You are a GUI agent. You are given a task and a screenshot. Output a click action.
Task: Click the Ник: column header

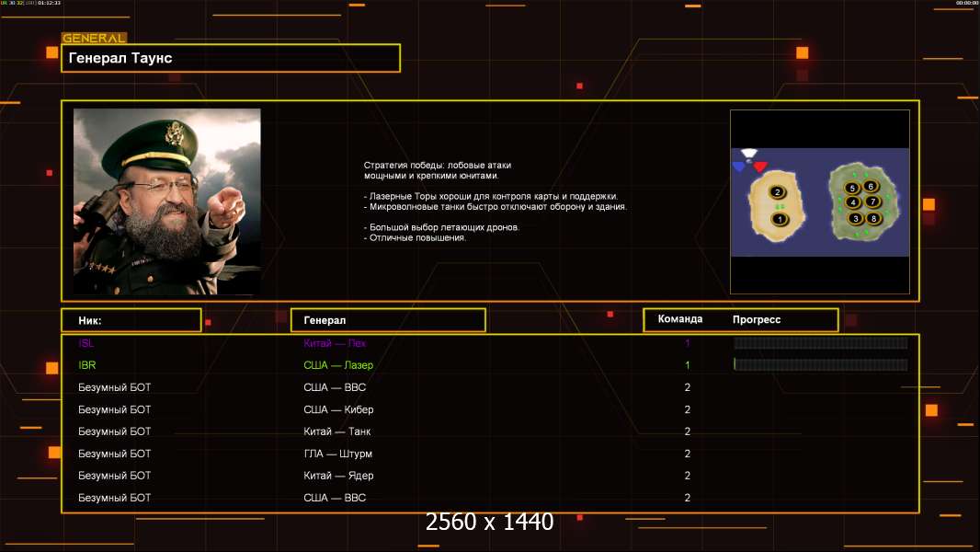click(x=131, y=320)
